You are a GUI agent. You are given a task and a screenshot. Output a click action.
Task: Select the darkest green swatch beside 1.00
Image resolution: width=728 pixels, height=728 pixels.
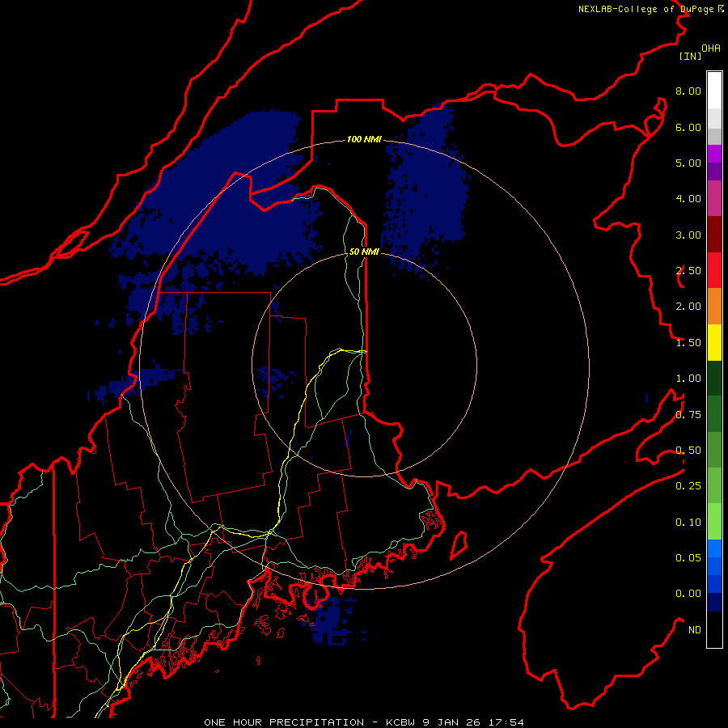point(714,378)
